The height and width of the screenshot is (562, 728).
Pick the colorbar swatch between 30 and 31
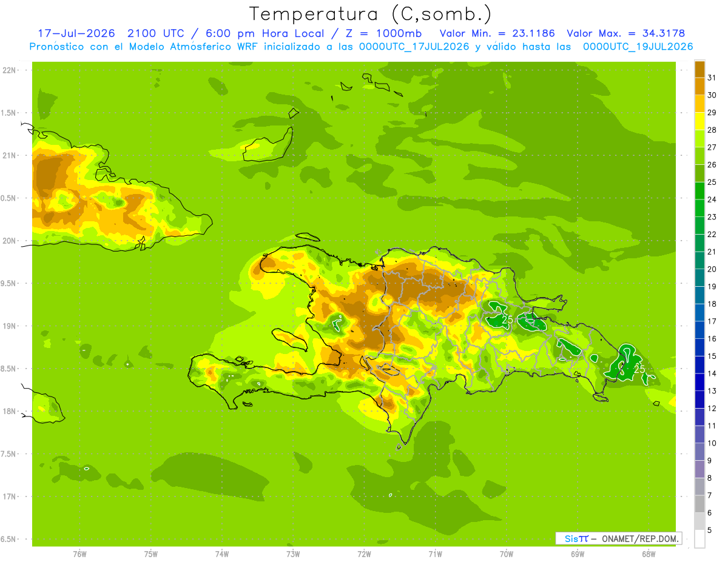pyautogui.click(x=699, y=87)
